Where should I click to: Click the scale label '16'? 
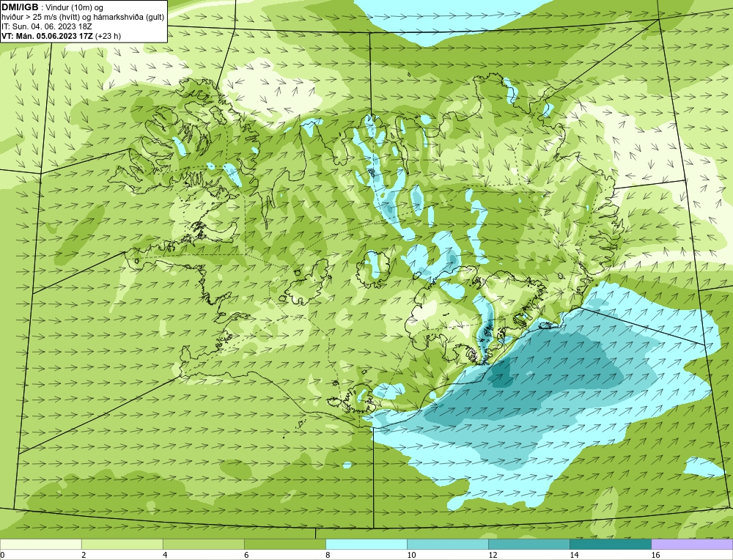click(x=655, y=555)
